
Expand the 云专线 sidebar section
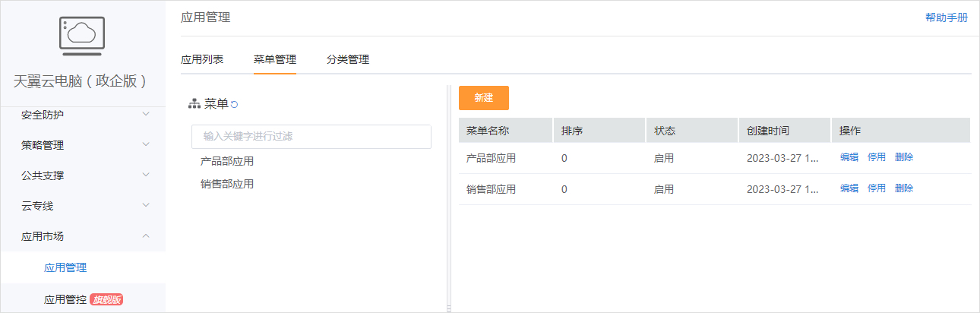click(146, 206)
